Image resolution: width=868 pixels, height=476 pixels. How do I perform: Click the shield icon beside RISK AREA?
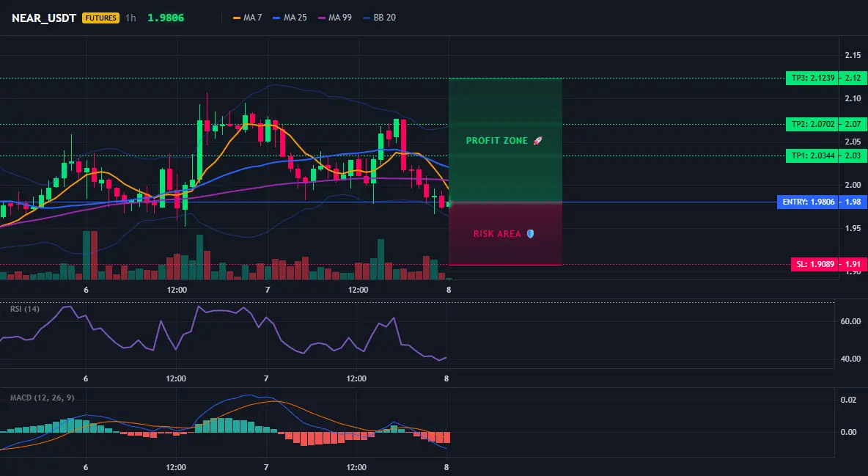point(530,234)
